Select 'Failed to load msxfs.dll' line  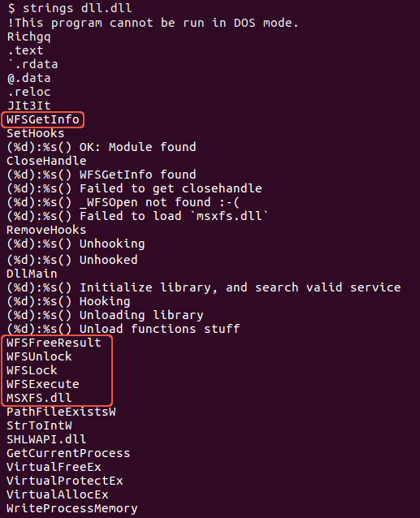coord(137,216)
